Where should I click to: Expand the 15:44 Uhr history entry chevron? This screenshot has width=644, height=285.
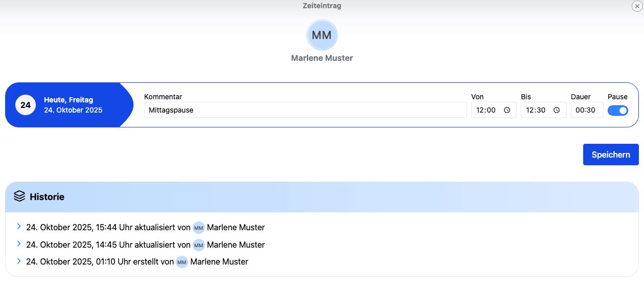[19, 226]
